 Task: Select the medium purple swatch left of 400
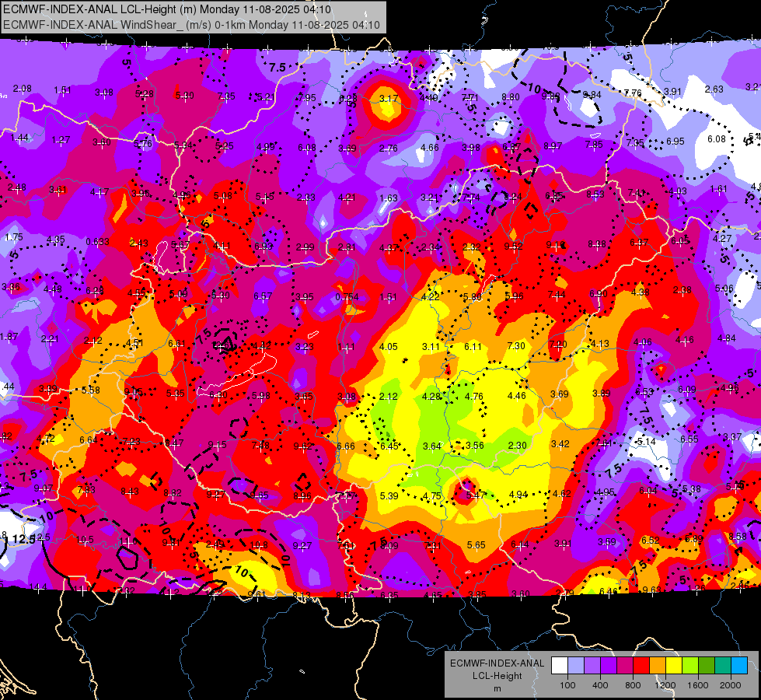(592, 666)
